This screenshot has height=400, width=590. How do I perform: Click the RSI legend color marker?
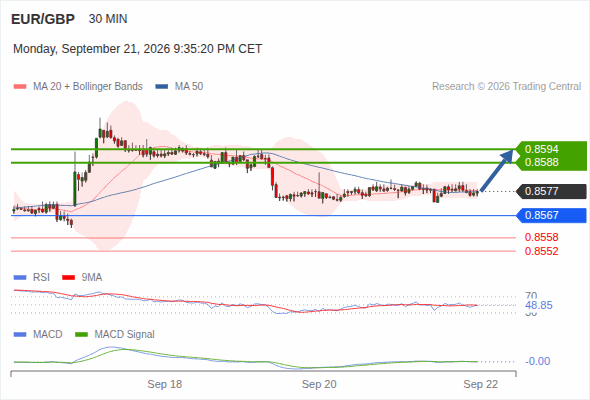(x=20, y=278)
